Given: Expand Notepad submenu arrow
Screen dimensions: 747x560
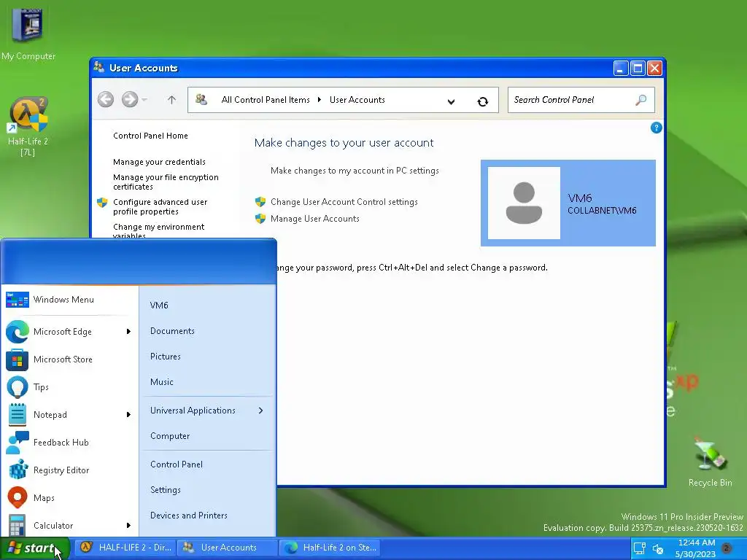Looking at the screenshot, I should (128, 415).
